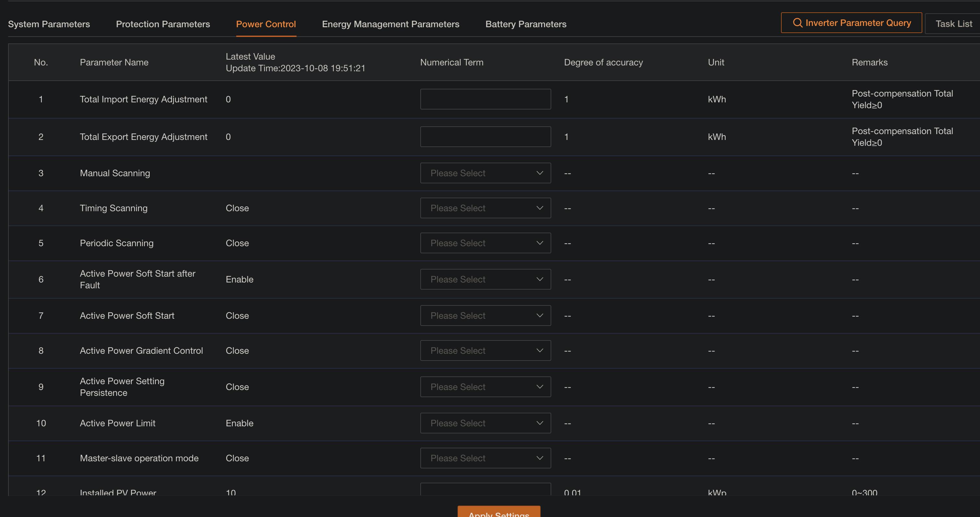980x517 pixels.
Task: Open the Protection Parameters tab
Action: pos(163,24)
